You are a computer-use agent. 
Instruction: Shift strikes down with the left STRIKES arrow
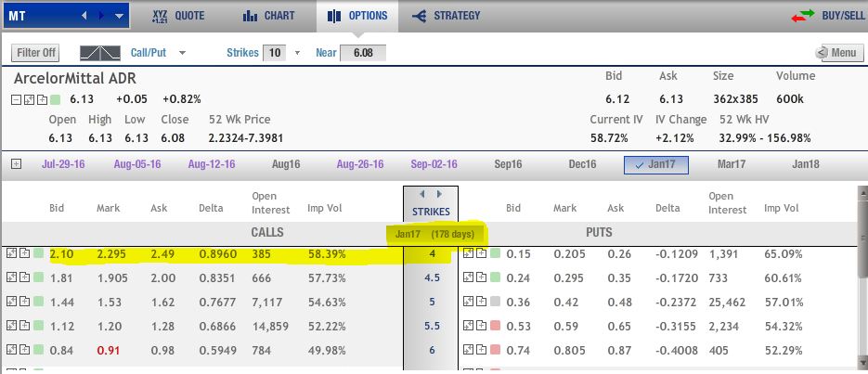point(421,194)
